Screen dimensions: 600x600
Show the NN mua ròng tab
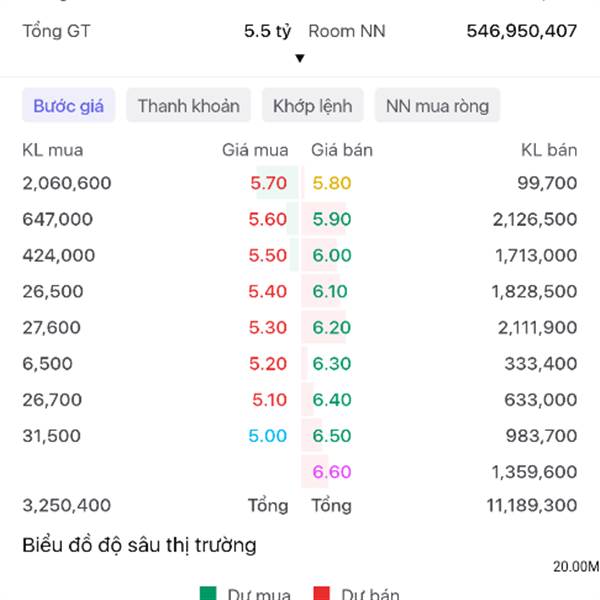(x=437, y=106)
